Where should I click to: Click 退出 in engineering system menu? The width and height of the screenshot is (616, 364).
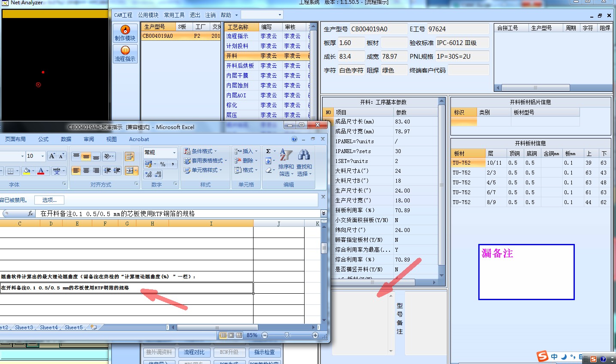click(195, 15)
